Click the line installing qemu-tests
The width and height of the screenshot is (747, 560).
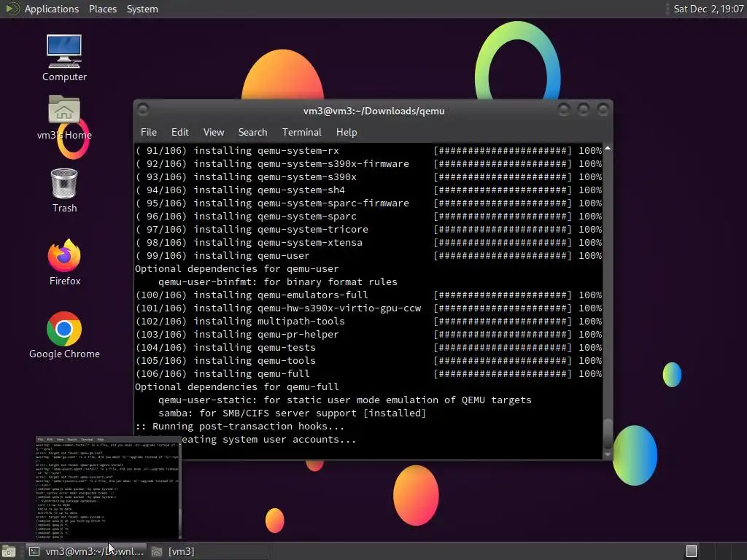click(368, 348)
